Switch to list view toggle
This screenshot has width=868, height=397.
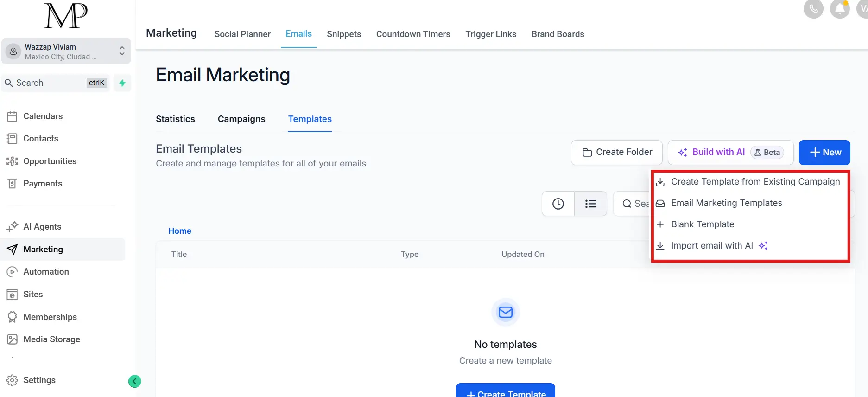(590, 204)
